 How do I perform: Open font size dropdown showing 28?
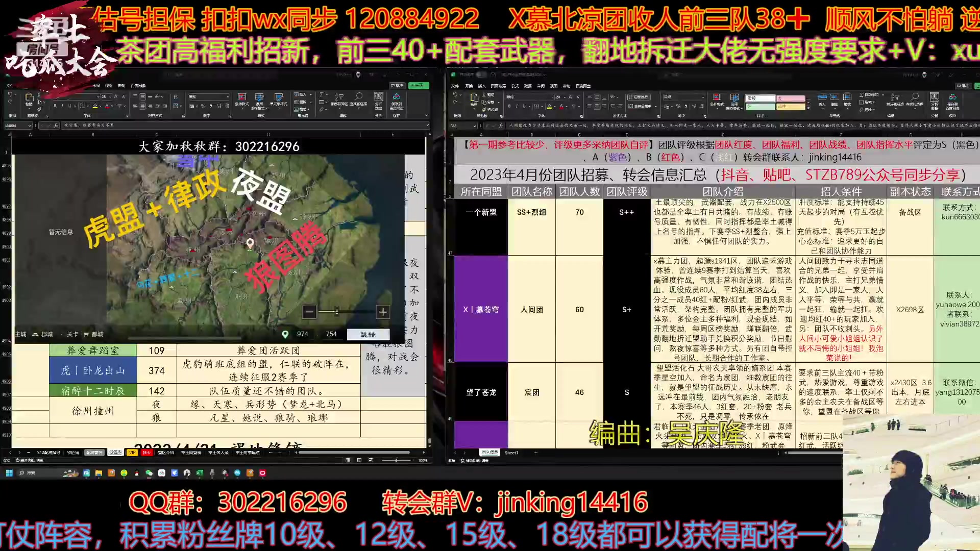point(110,96)
